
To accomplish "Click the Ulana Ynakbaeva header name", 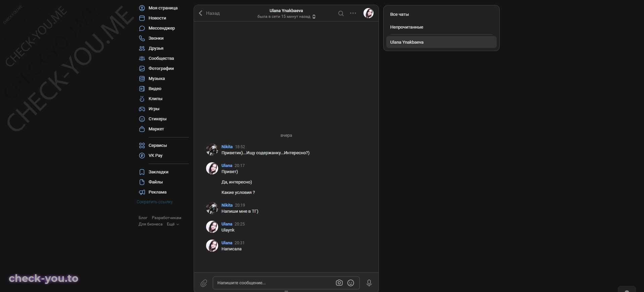I will pos(286,11).
